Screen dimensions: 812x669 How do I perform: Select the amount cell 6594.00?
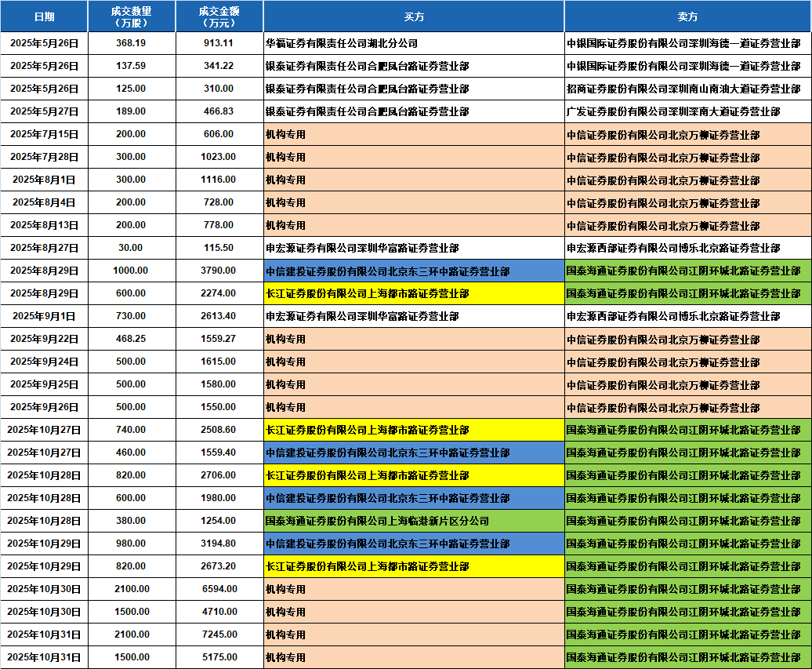[219, 589]
